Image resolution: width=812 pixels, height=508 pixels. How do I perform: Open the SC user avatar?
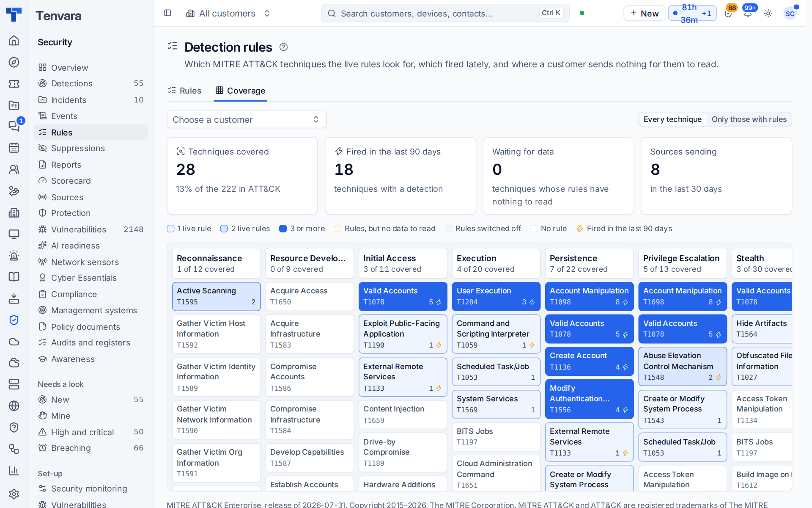(x=790, y=14)
